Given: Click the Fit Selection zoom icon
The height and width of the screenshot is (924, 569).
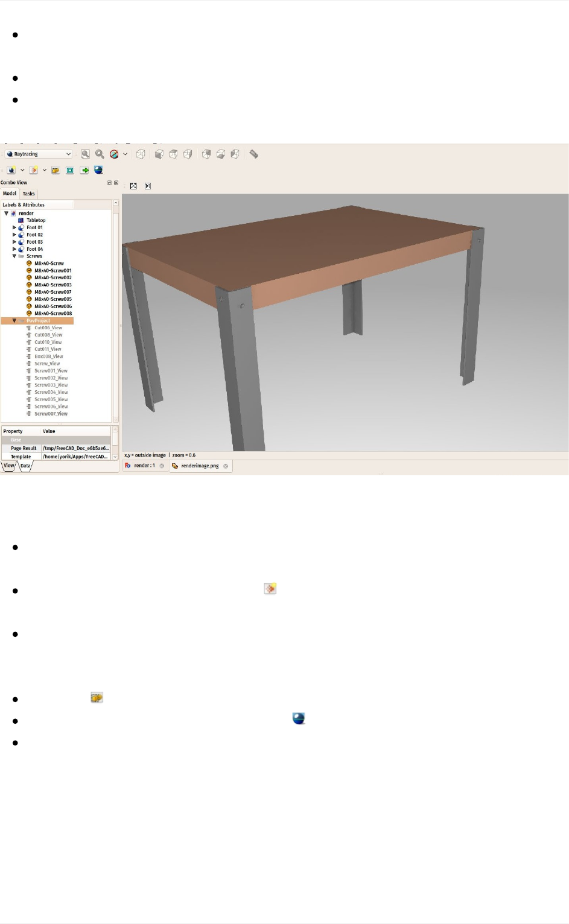Looking at the screenshot, I should [x=100, y=154].
